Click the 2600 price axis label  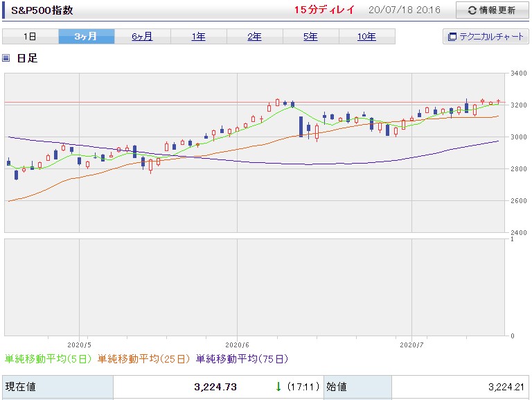[519, 201]
